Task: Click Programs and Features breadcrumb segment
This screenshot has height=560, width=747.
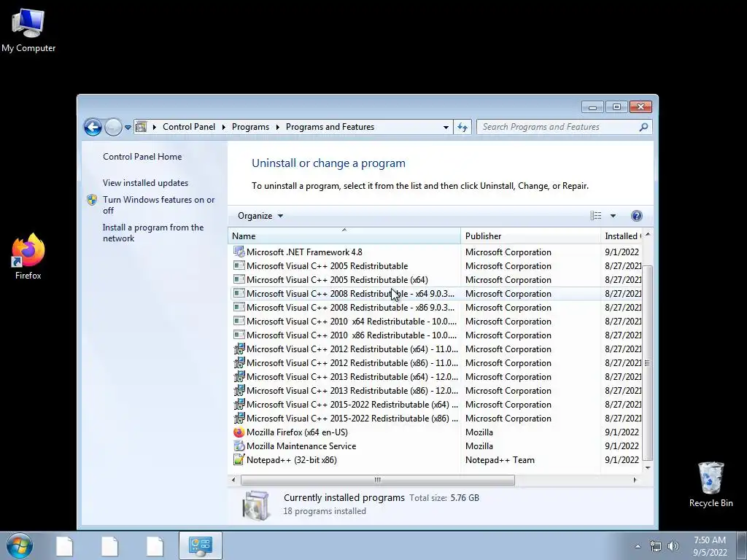Action: pos(330,127)
